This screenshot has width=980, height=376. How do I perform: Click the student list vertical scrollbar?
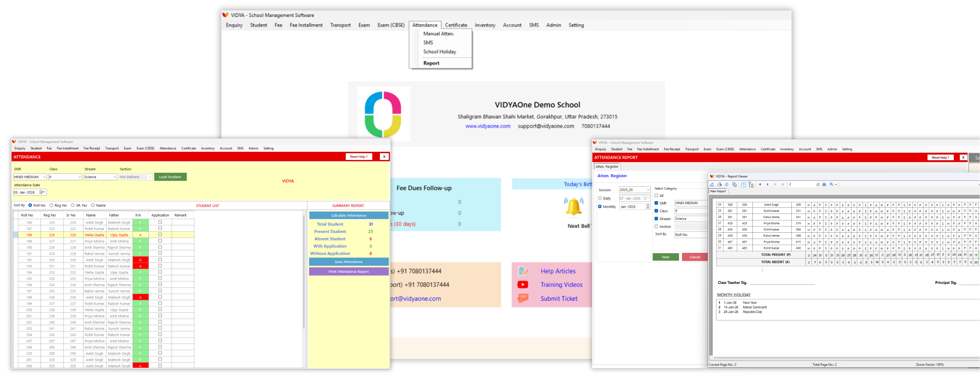pos(304,272)
